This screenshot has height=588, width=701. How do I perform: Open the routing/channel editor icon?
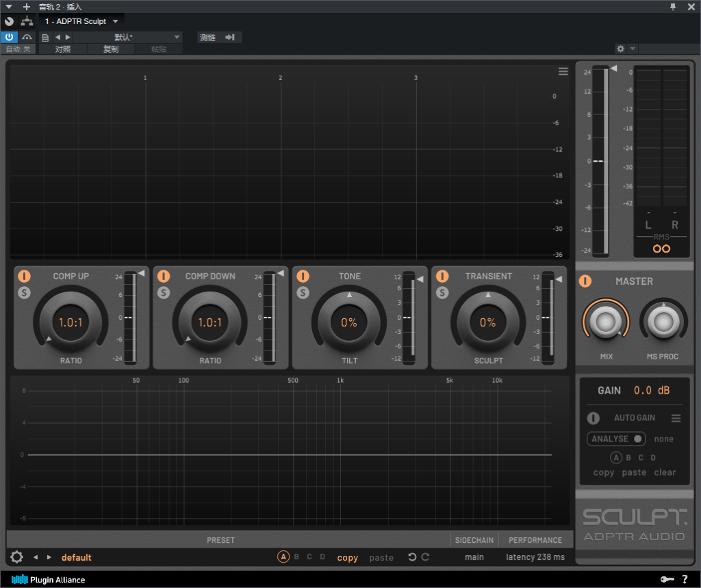(27, 21)
